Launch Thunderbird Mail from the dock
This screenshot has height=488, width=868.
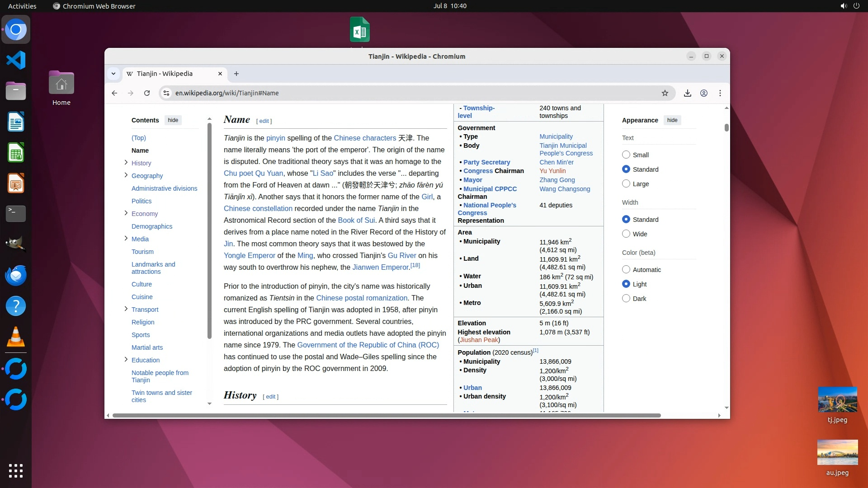click(16, 275)
